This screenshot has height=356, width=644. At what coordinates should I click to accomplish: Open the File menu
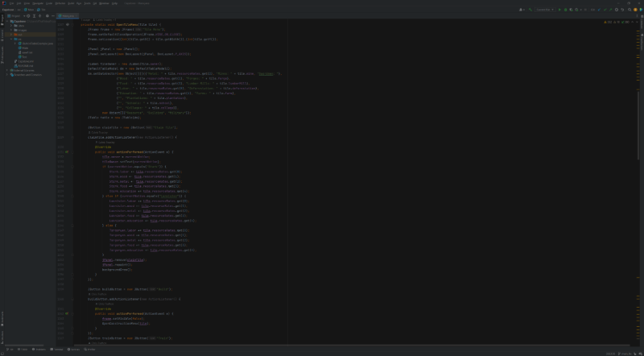[x=11, y=2]
